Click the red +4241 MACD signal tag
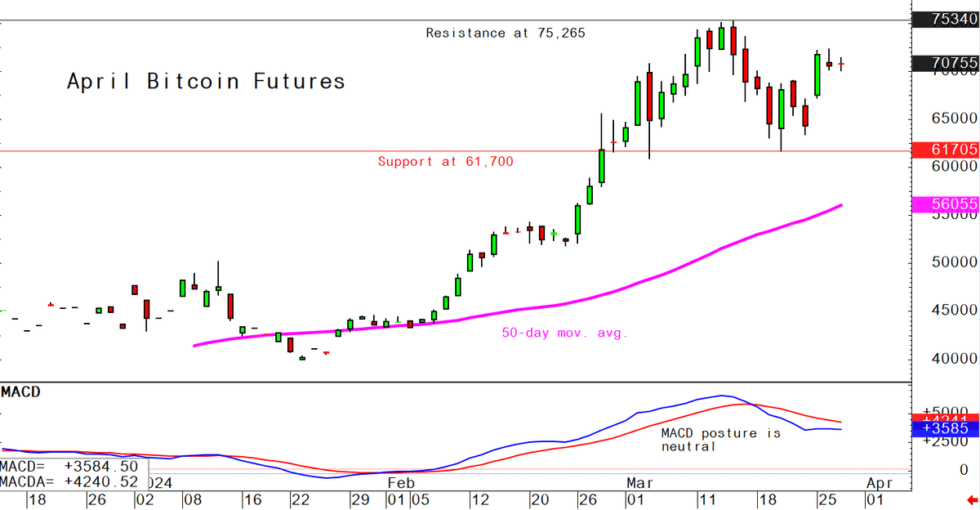This screenshot has width=980, height=510. tap(946, 418)
